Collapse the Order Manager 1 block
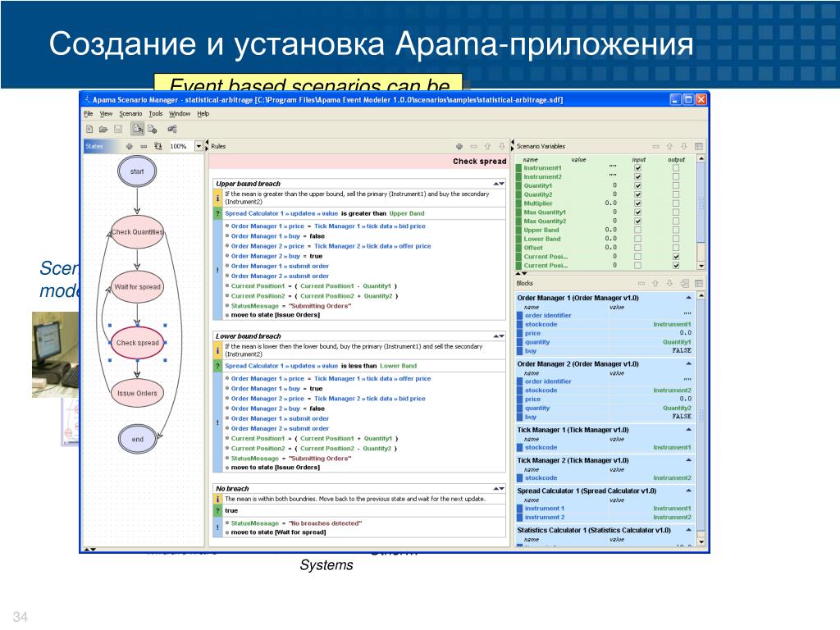This screenshot has height=630, width=840. [688, 297]
